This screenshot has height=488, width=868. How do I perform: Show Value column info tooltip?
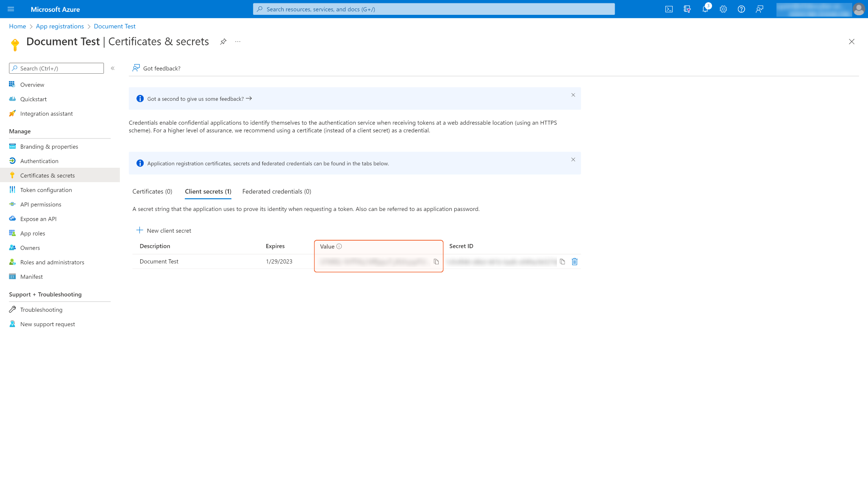tap(339, 247)
